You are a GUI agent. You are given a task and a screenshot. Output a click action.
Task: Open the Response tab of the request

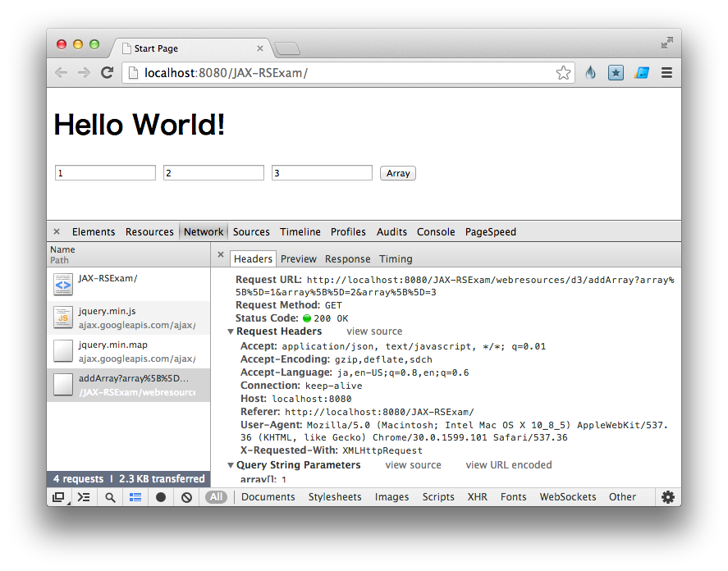(x=347, y=258)
